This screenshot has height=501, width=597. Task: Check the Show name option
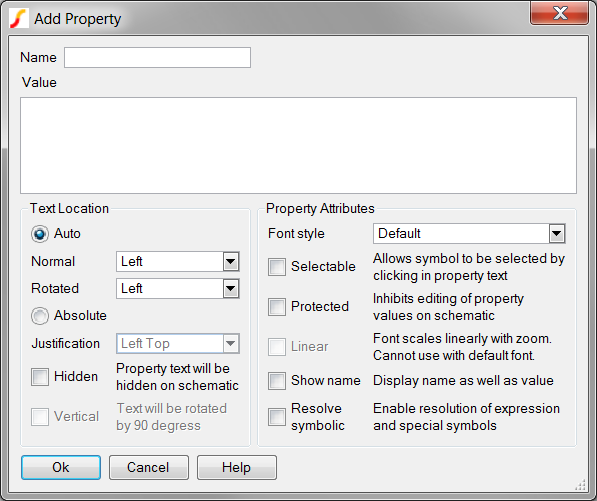click(277, 381)
